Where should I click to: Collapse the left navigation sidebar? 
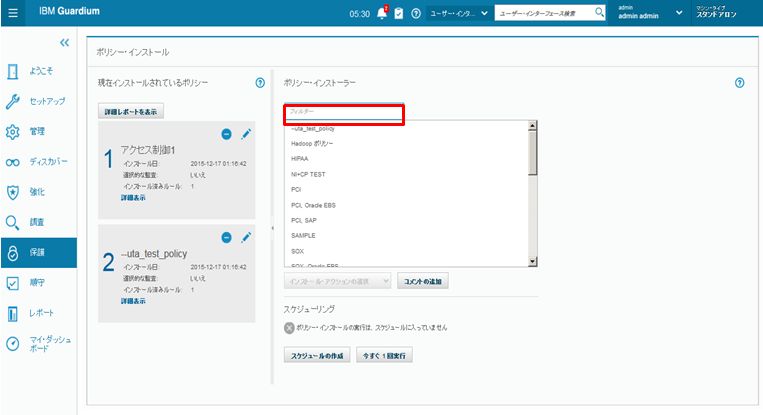[65, 43]
